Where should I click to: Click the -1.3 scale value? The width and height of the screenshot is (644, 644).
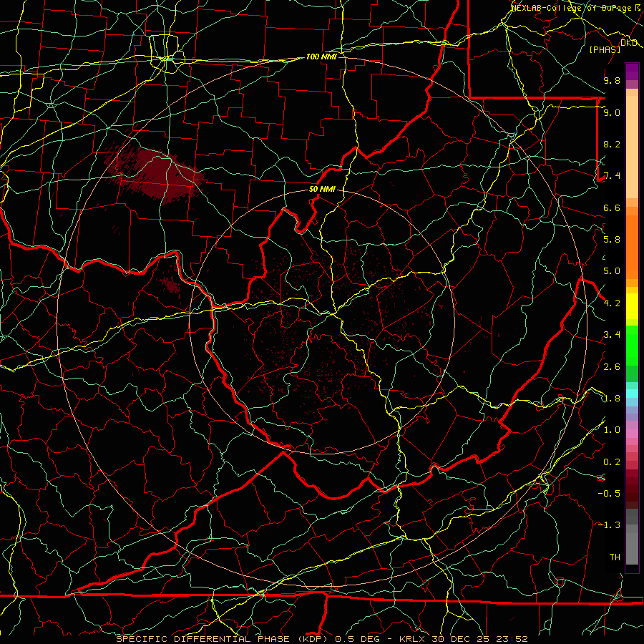click(x=609, y=525)
